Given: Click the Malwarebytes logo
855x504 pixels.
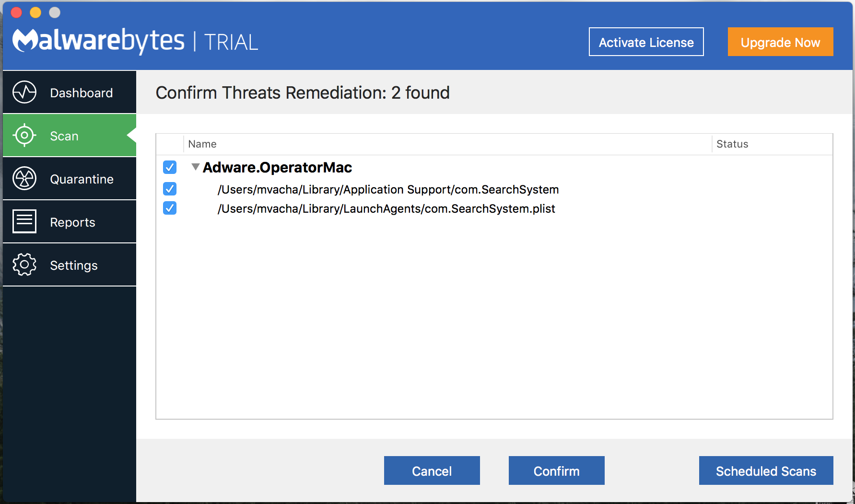Looking at the screenshot, I should 98,41.
